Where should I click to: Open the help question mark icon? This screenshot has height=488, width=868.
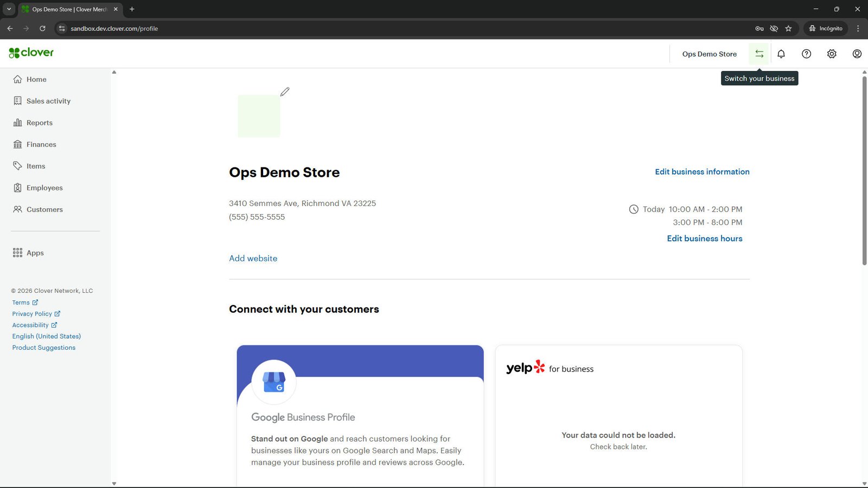pos(807,54)
